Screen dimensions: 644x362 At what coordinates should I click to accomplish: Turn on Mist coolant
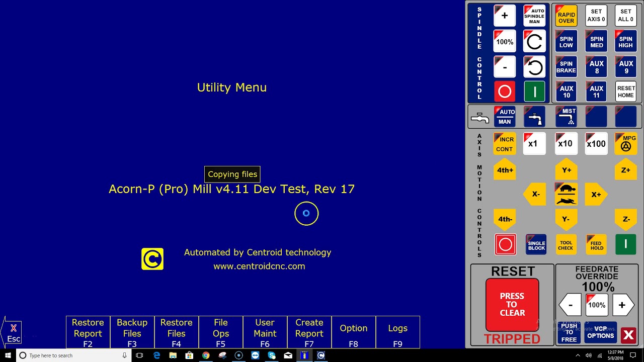(x=566, y=117)
